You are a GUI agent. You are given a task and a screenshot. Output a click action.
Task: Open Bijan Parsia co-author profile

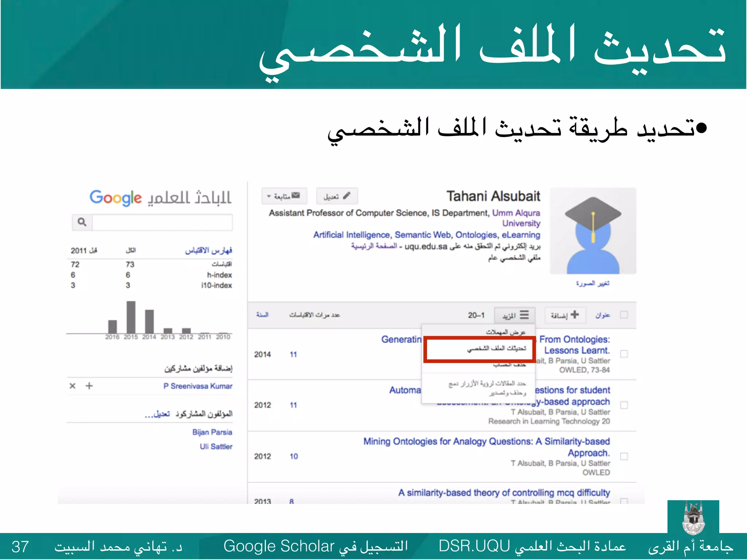click(212, 432)
